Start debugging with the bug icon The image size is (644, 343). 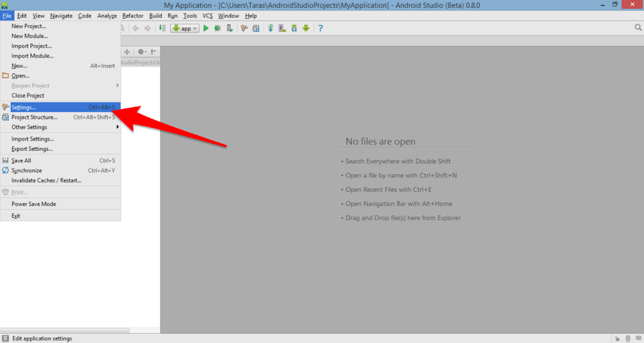point(218,28)
